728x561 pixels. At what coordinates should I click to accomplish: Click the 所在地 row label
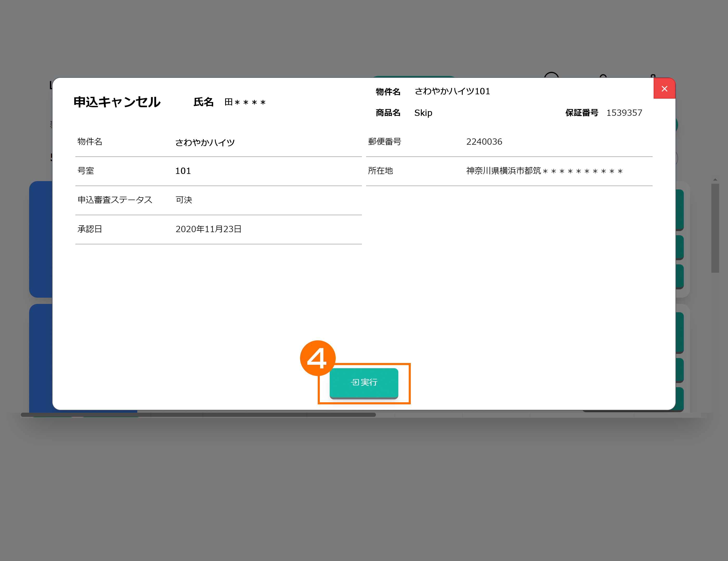(x=380, y=171)
